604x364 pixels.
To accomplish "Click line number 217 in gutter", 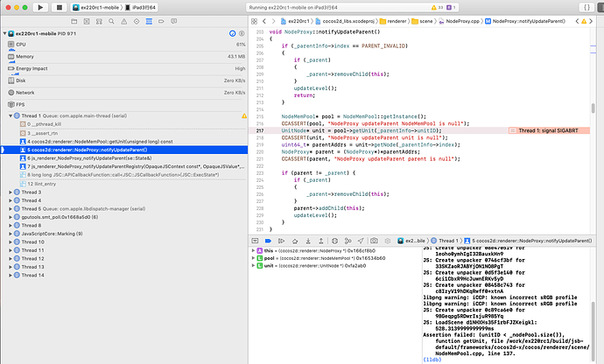I will pyautogui.click(x=260, y=130).
